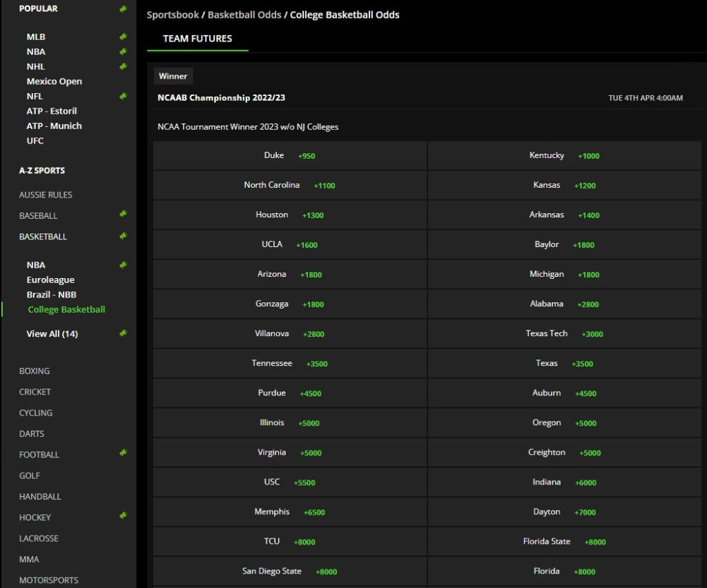Select the flame icon beside BASEBALL

point(124,215)
